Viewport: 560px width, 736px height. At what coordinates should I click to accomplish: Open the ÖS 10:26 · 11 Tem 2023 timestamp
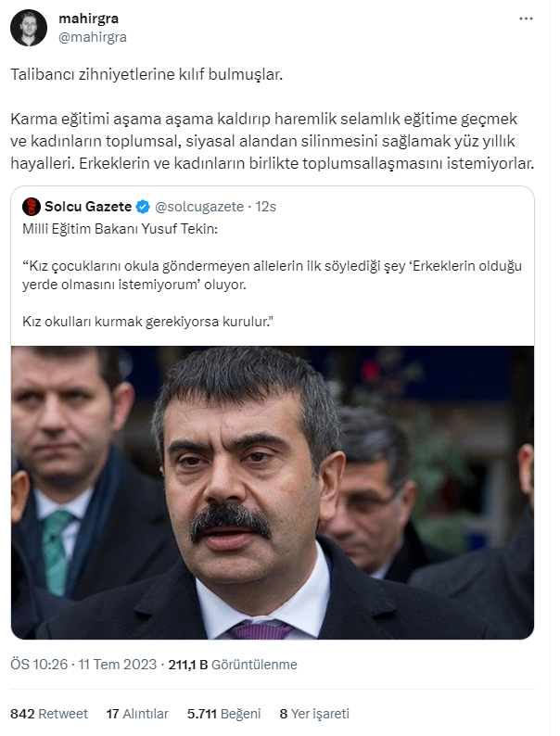[x=83, y=665]
